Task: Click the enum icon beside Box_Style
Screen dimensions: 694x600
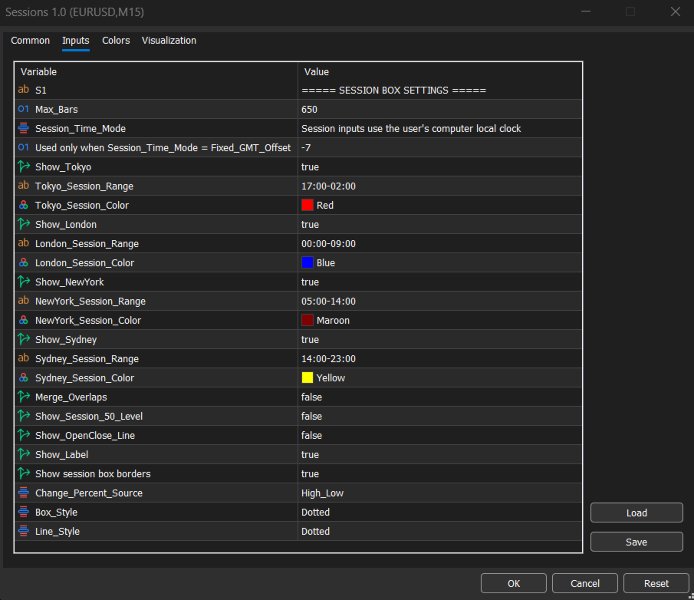Action: tap(23, 512)
